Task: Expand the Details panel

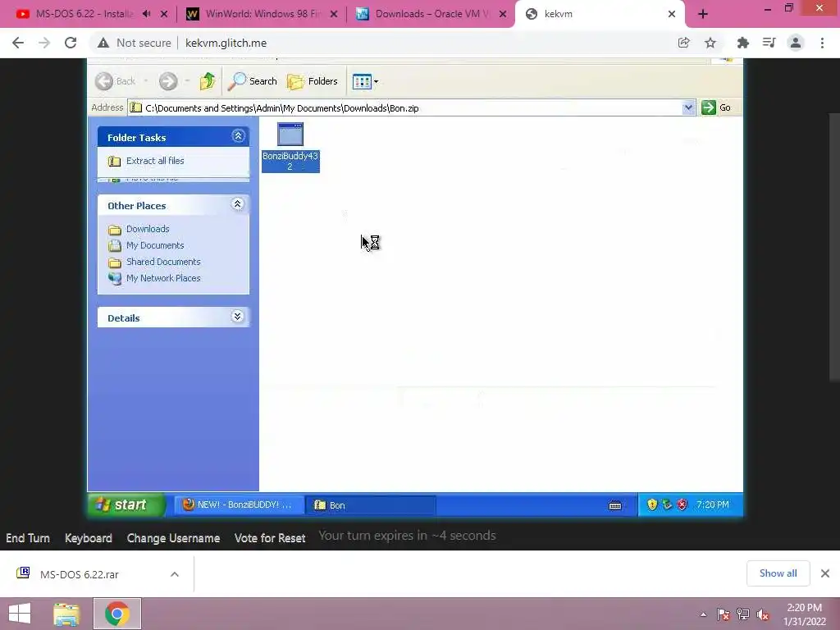Action: point(237,317)
